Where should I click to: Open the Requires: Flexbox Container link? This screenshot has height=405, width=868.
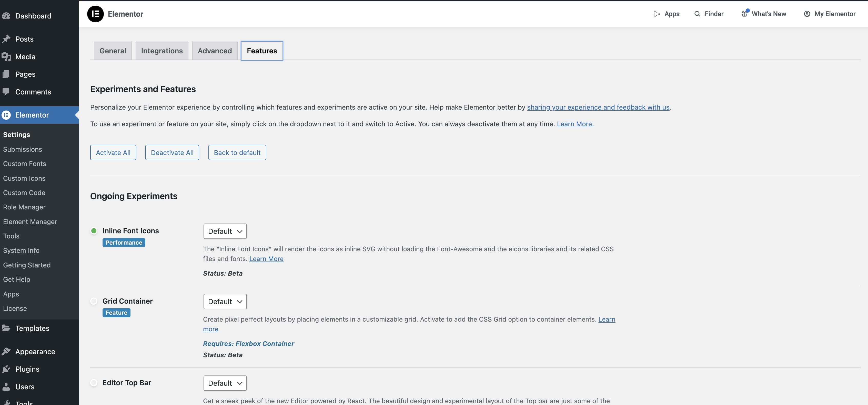pos(248,343)
